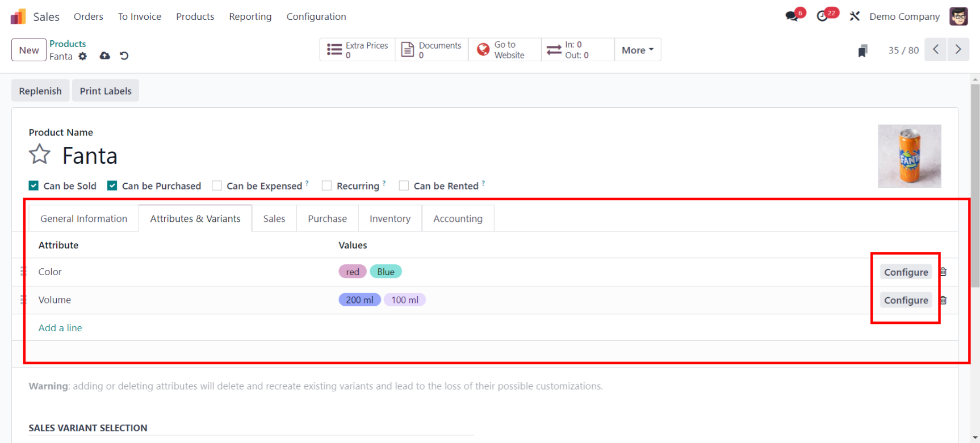Open the Orders menu
The width and height of the screenshot is (980, 443).
(89, 16)
